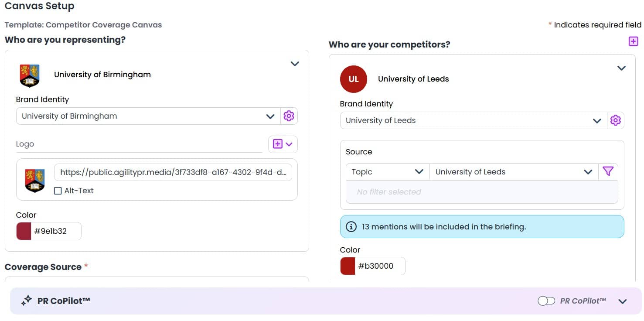Click the info icon in mentions notice
This screenshot has width=644, height=321.
click(x=351, y=227)
